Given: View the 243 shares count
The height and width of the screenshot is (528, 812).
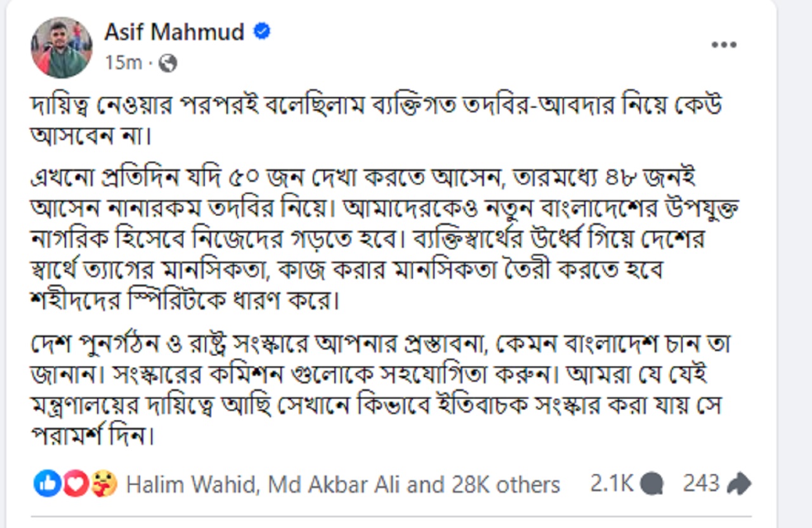Looking at the screenshot, I should [702, 484].
